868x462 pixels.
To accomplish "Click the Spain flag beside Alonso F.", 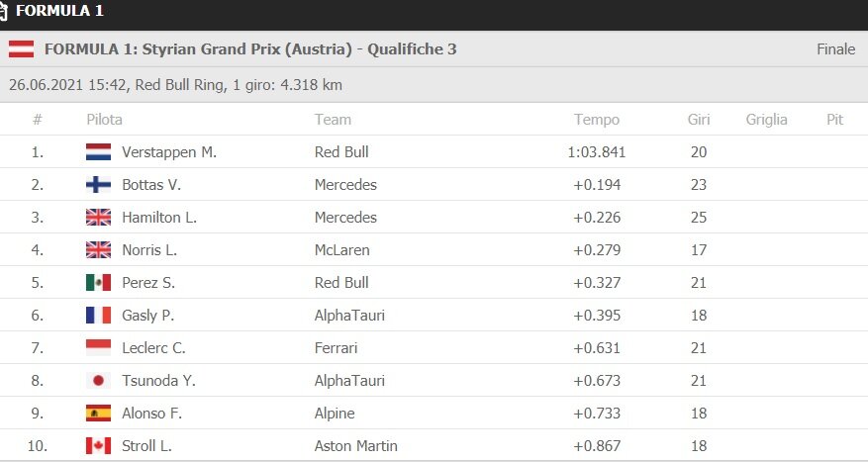I will (x=98, y=414).
